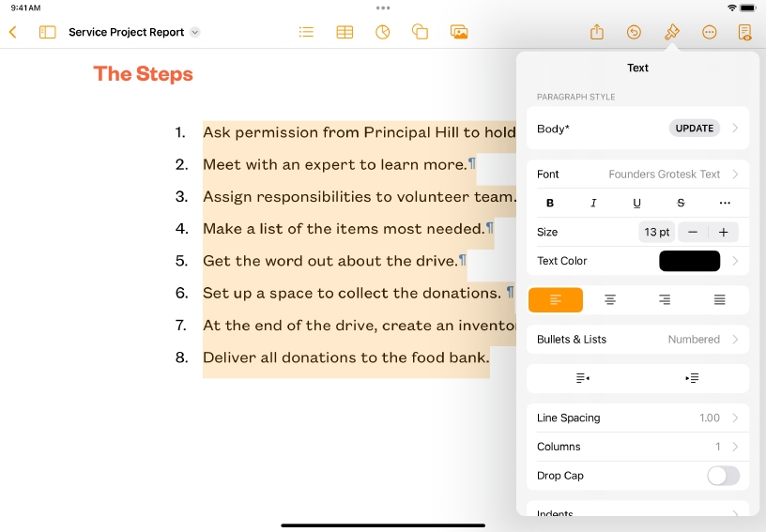Expand the Line Spacing settings
766x532 pixels.
(638, 418)
